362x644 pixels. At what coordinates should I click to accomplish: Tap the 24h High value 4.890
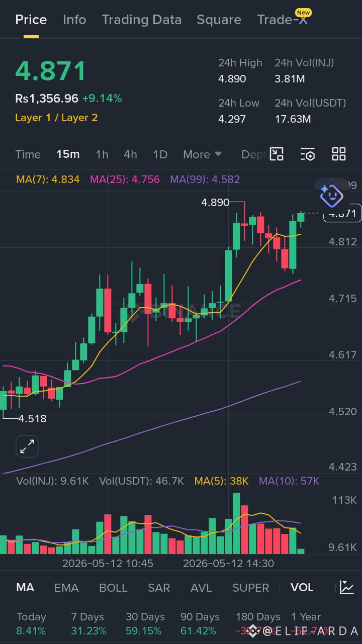click(x=232, y=79)
